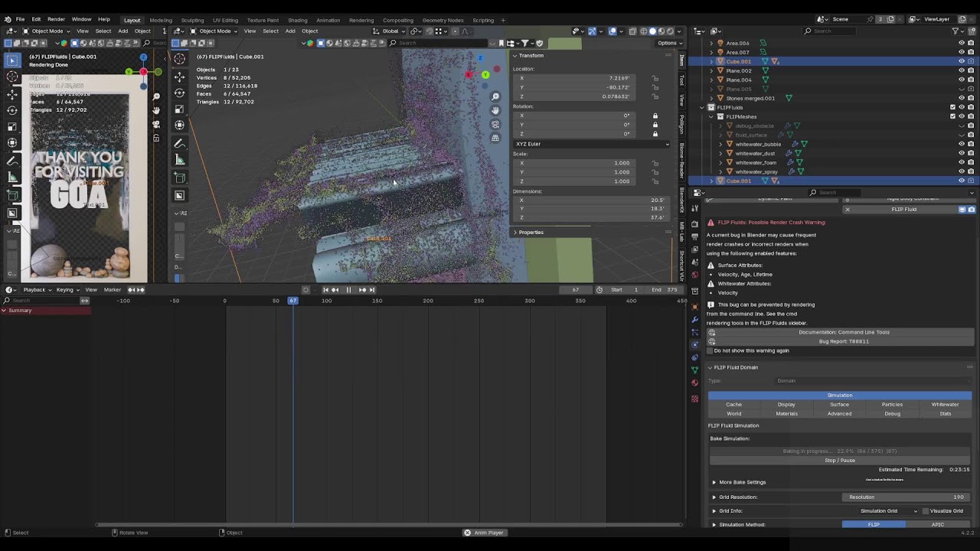
Task: Click the Resolution 190 value slider
Action: pos(906,497)
